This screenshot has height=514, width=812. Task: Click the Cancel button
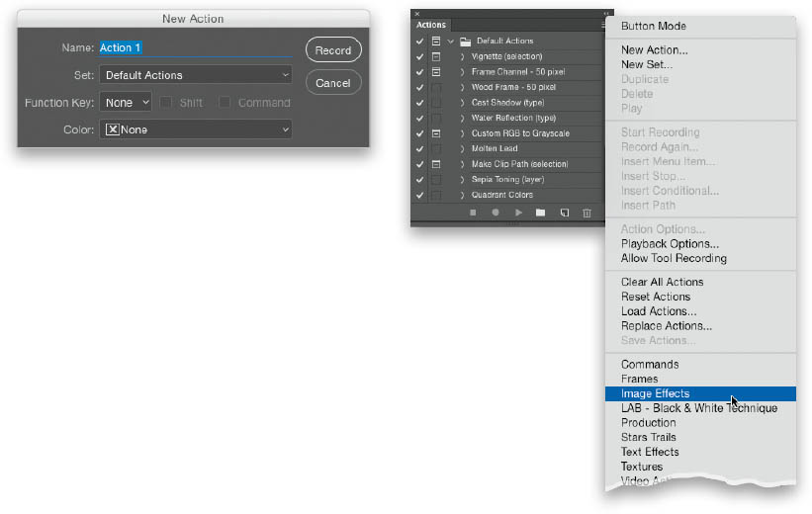(333, 83)
